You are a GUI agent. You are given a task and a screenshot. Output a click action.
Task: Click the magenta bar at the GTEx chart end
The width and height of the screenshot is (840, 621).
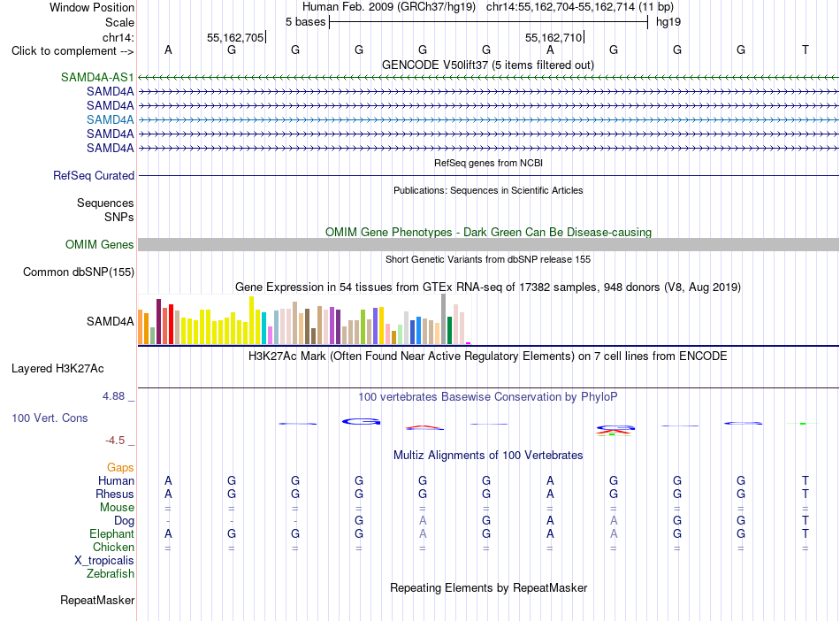click(x=469, y=343)
